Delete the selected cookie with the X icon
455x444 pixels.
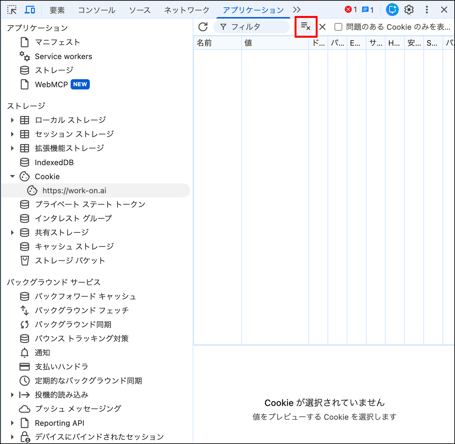point(322,27)
